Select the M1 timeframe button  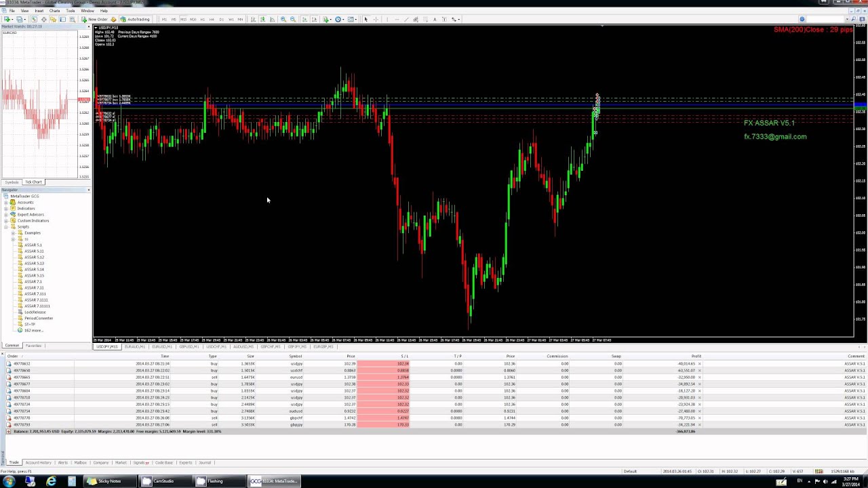point(164,19)
